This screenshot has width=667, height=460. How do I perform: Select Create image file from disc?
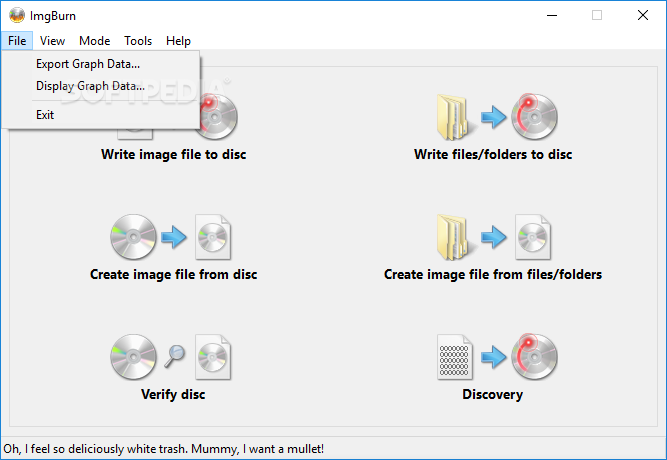coord(174,274)
